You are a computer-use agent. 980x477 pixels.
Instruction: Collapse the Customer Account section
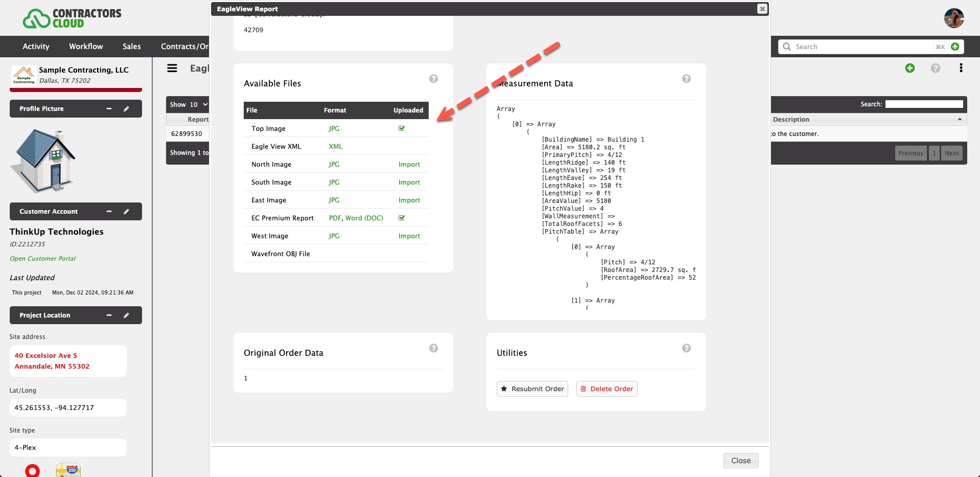pos(109,212)
